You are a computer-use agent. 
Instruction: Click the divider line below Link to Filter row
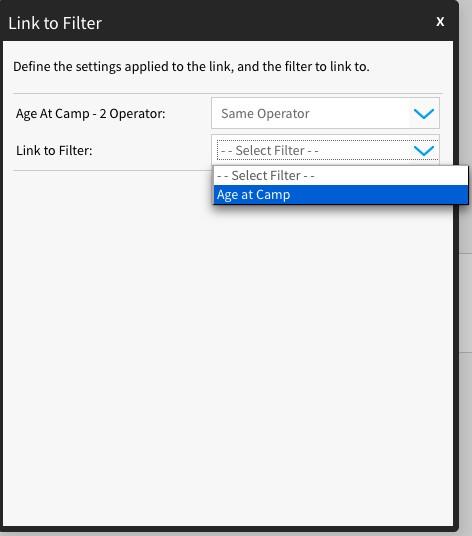coord(112,170)
